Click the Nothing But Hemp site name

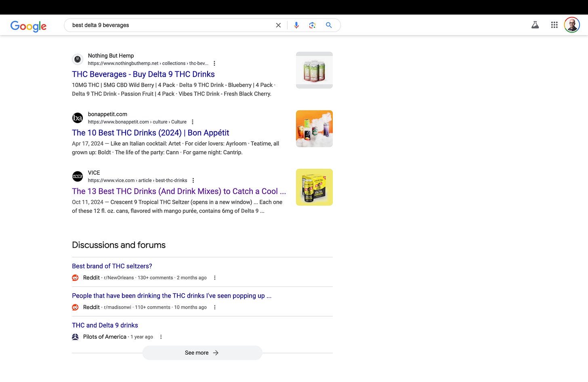(x=111, y=56)
